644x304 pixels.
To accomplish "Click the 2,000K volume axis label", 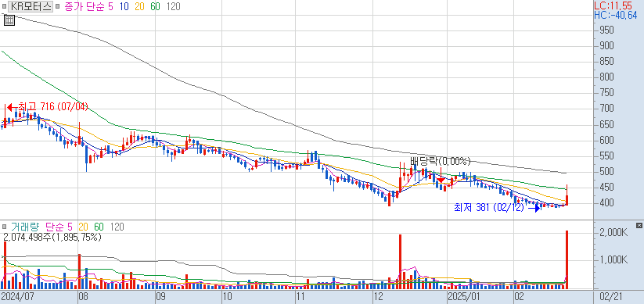I will (x=613, y=233).
